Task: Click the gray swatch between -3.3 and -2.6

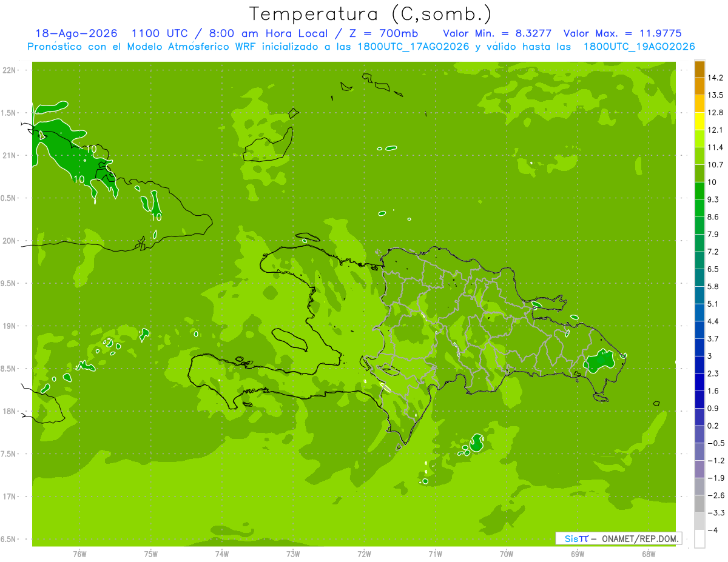Action: pyautogui.click(x=699, y=504)
